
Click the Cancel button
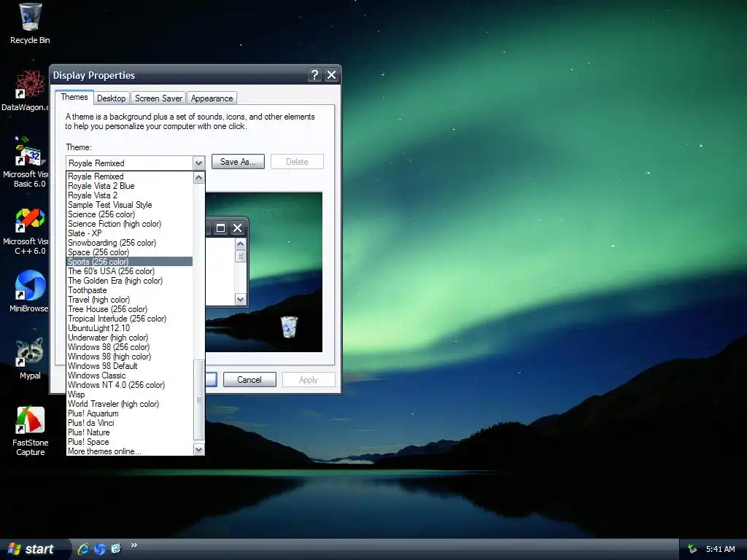(x=249, y=379)
